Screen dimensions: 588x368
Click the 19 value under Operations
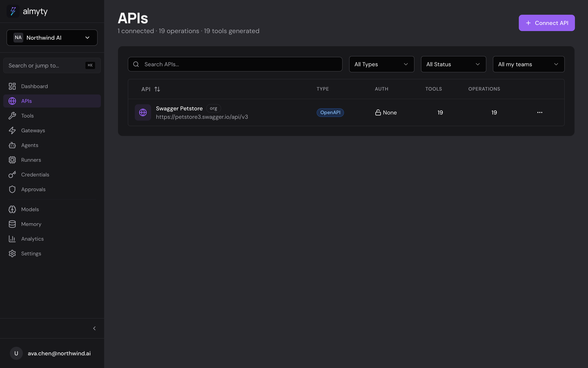(494, 112)
